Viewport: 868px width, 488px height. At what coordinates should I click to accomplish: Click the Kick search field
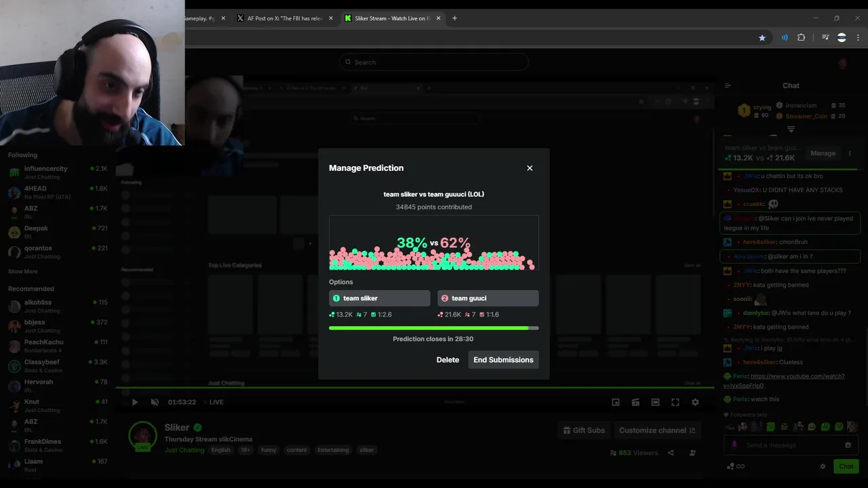point(434,62)
